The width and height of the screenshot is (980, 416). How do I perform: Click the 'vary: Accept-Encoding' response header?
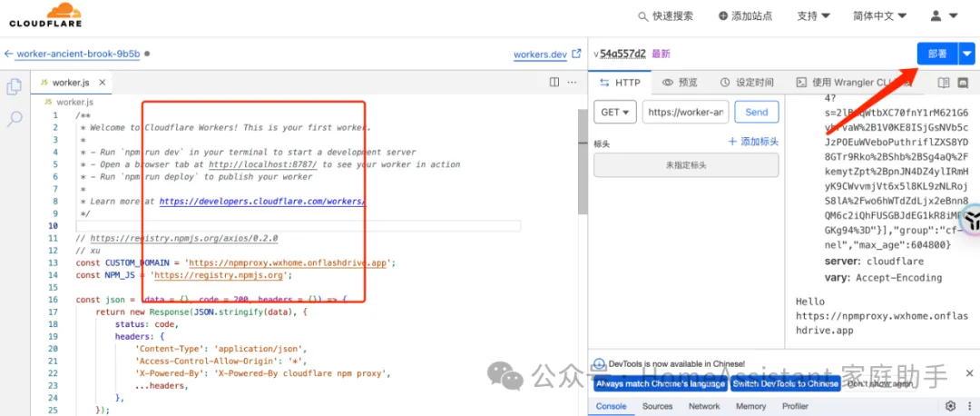[x=883, y=278]
